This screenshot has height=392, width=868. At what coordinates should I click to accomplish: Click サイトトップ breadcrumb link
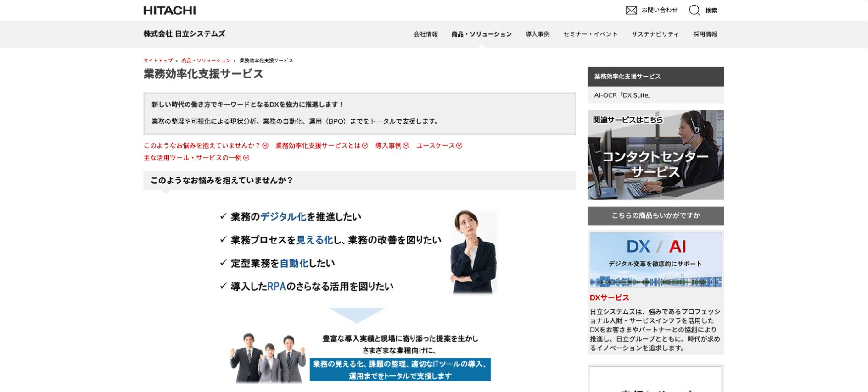tap(158, 61)
